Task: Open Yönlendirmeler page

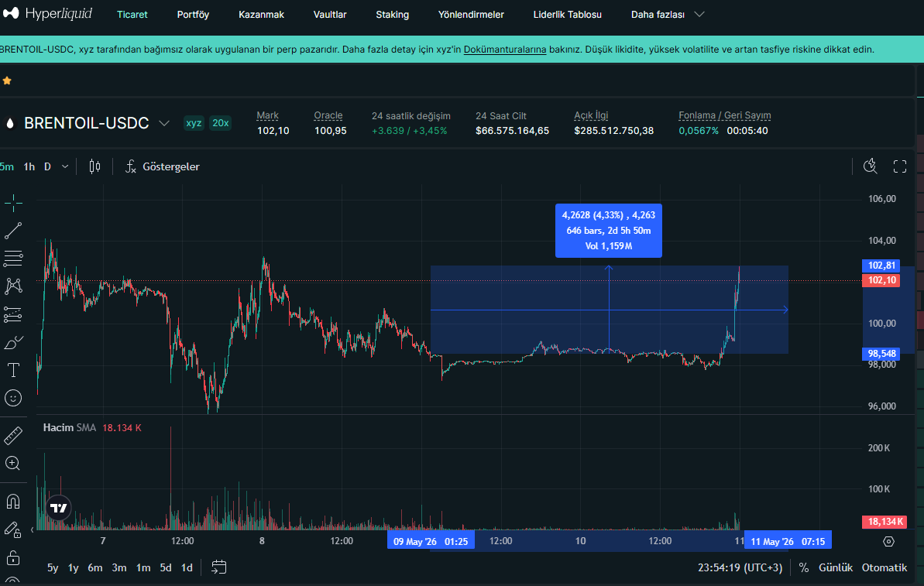Action: click(471, 14)
